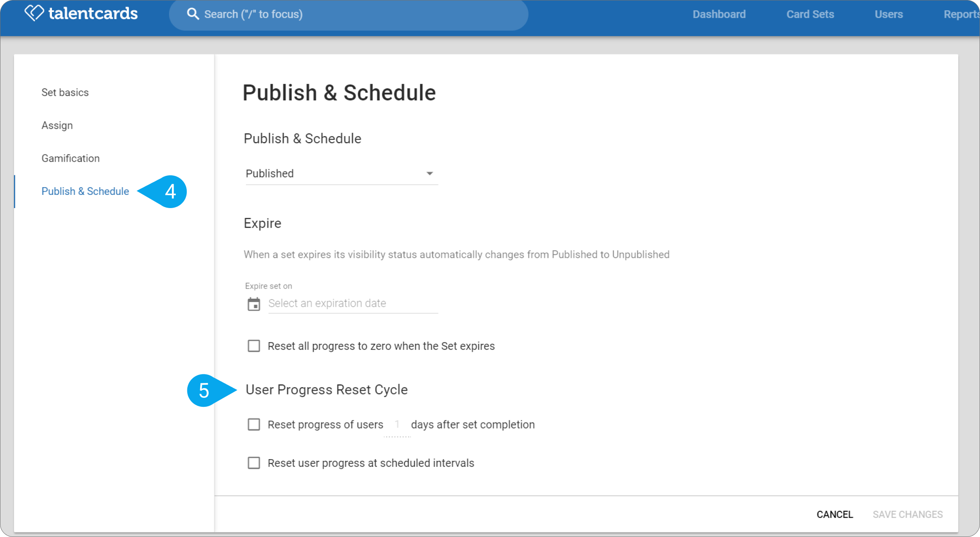
Task: Open the expiration date calendar icon
Action: pyautogui.click(x=254, y=304)
